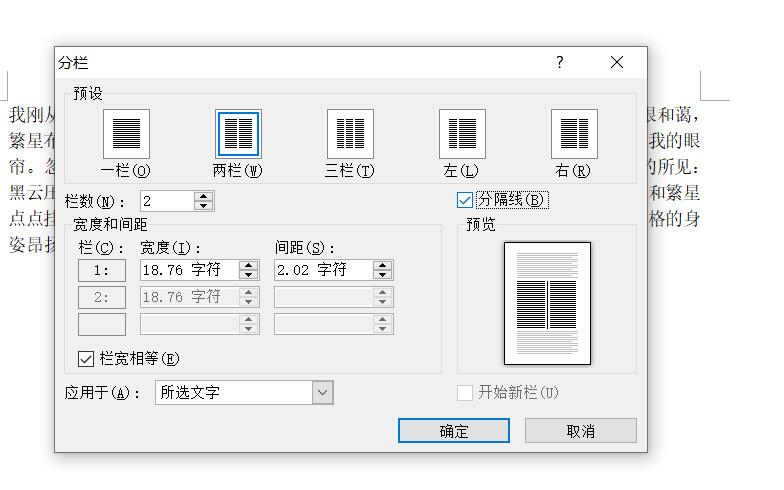Click the 确定 button to confirm
Viewport: 784px width, 490px height.
(453, 431)
